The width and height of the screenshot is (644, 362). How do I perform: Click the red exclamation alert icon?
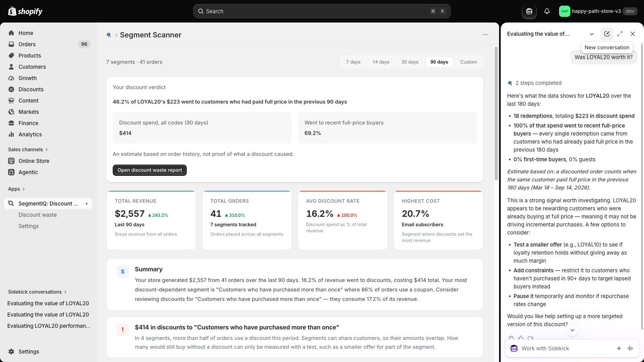tap(123, 330)
